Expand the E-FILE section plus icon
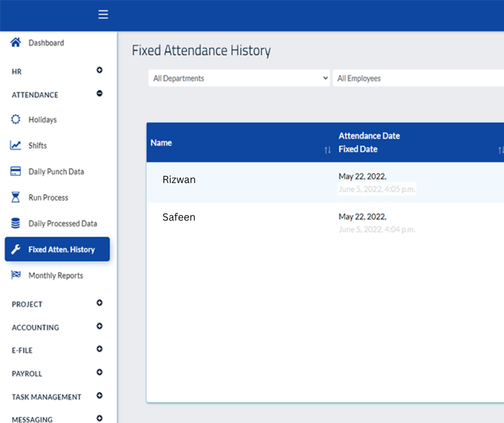This screenshot has width=504, height=423. (x=100, y=349)
